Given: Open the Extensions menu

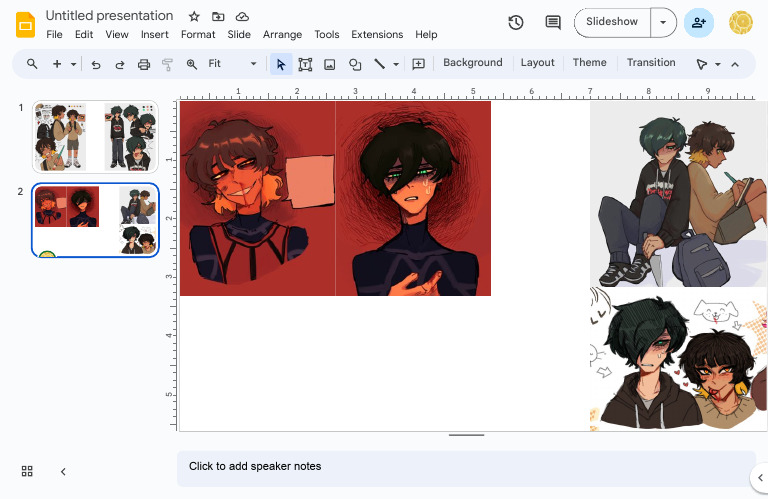Looking at the screenshot, I should (377, 35).
